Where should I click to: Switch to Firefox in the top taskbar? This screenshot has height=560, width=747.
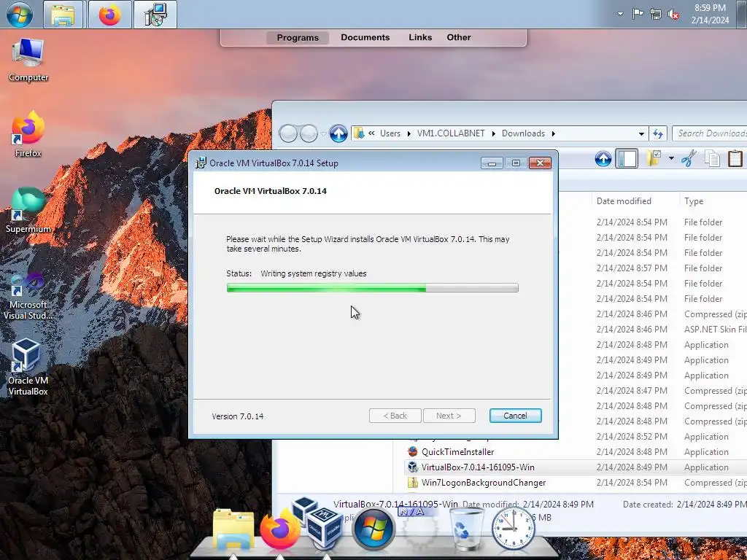(110, 15)
